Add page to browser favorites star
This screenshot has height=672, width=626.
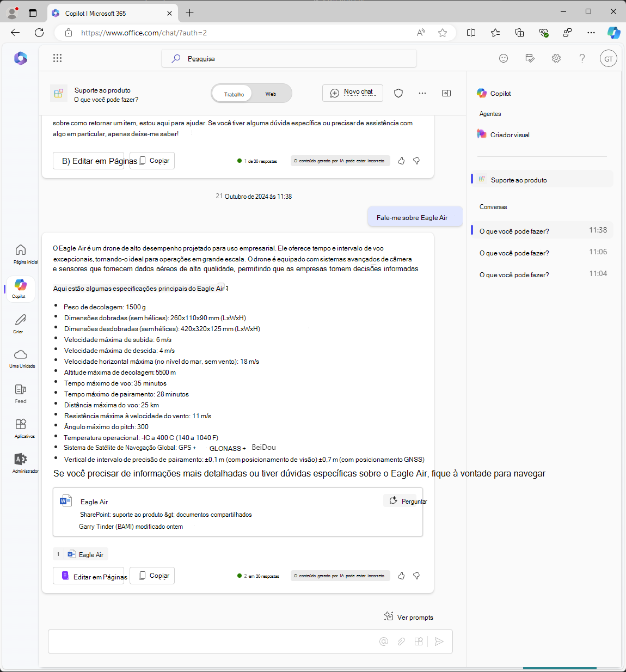tap(443, 33)
